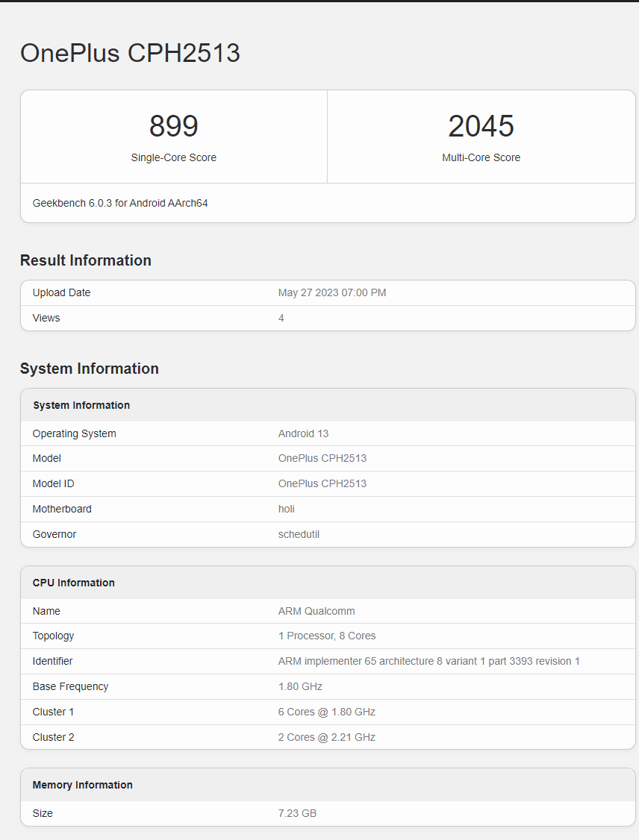Click the Android 13 operating system value
The height and width of the screenshot is (840, 639).
303,433
